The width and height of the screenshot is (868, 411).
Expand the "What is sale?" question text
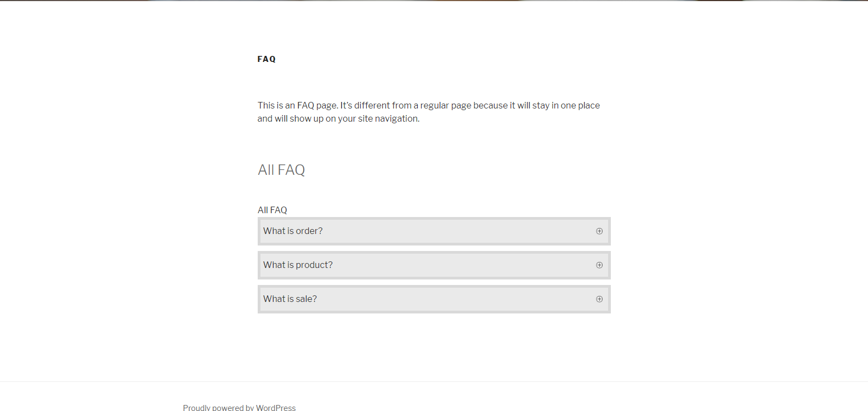(290, 299)
